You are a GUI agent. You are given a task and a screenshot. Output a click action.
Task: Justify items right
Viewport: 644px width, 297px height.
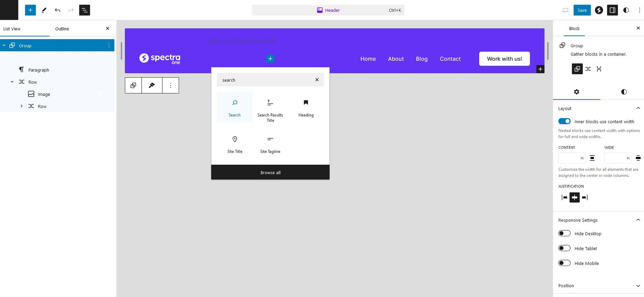coord(585,197)
